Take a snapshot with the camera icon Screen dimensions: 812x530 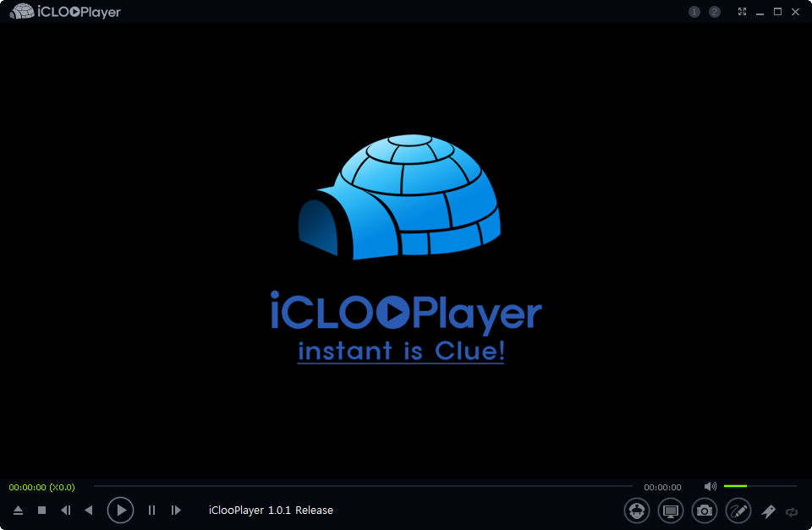tap(705, 511)
